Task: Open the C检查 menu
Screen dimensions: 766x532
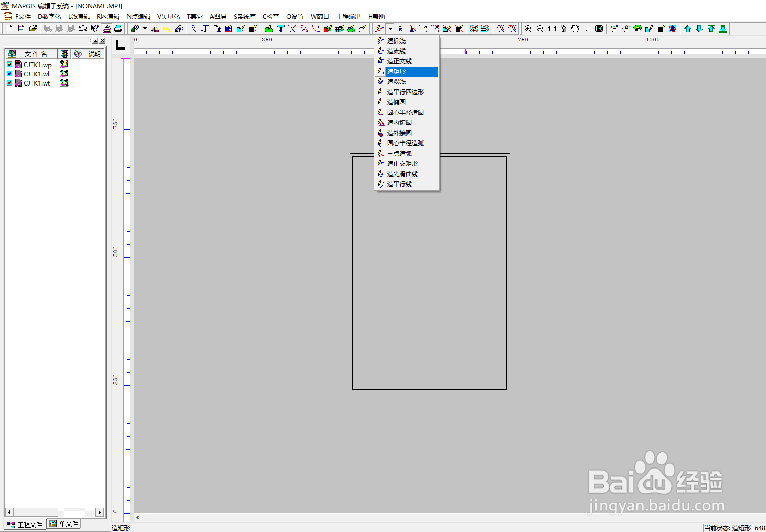Action: [x=271, y=17]
